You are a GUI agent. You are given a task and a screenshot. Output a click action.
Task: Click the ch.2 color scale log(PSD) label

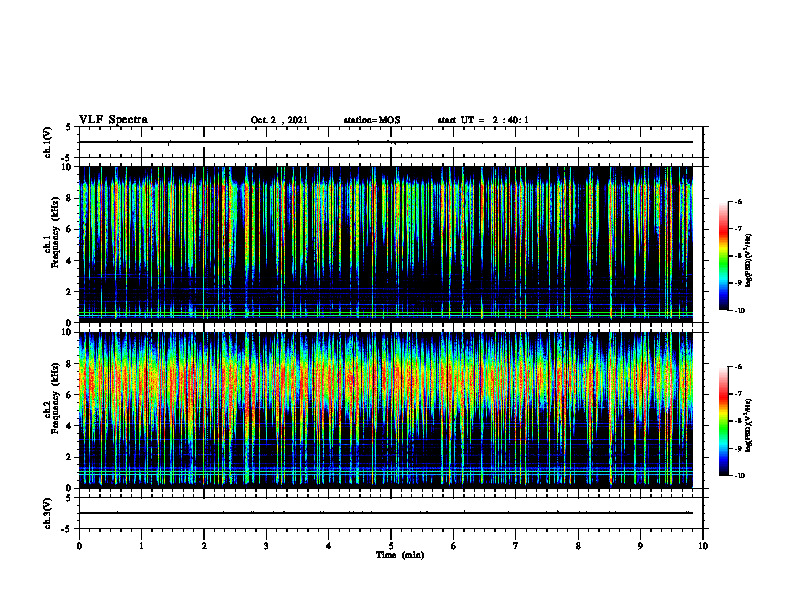click(x=750, y=425)
